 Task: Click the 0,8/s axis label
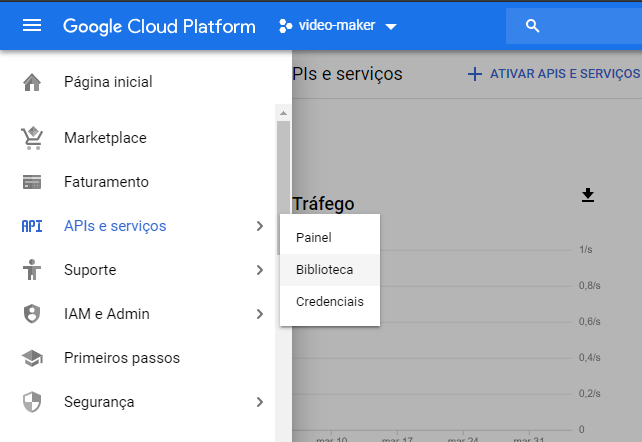590,286
